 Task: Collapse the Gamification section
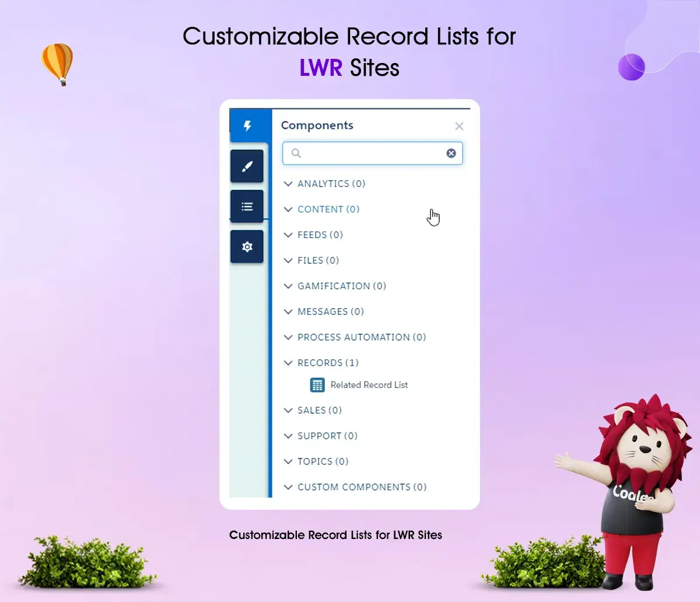288,286
